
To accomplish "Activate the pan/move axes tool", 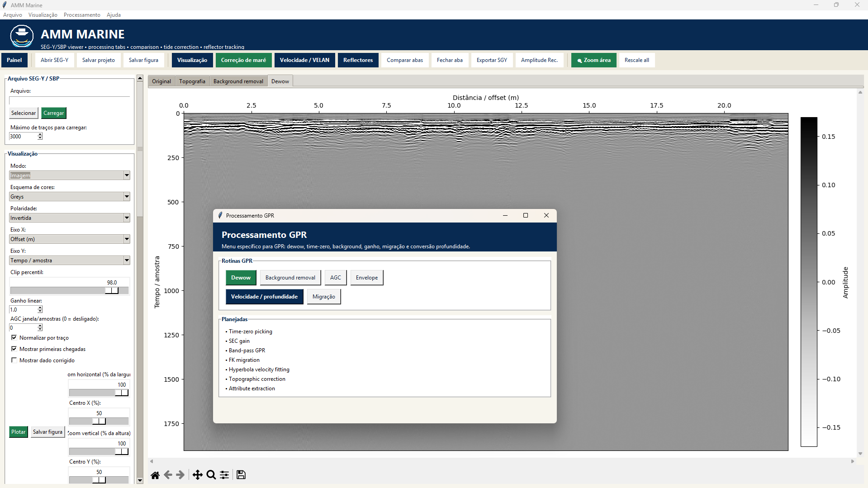I will coord(197,475).
